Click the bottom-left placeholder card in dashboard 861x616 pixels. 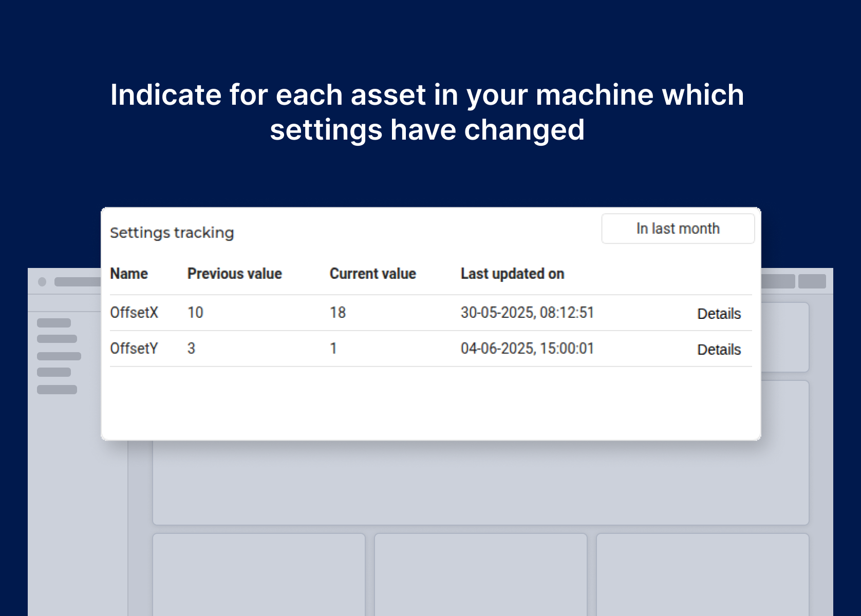[x=259, y=574]
